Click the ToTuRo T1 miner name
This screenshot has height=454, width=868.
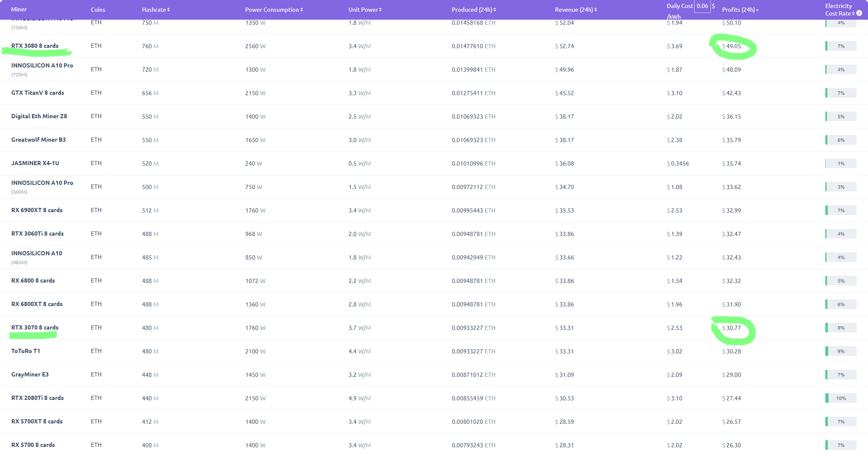(26, 351)
